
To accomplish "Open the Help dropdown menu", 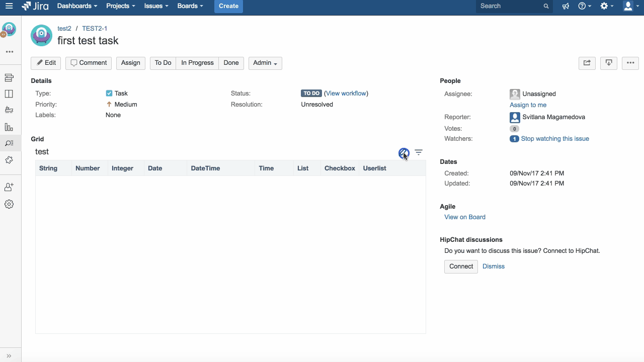I will coord(585,6).
